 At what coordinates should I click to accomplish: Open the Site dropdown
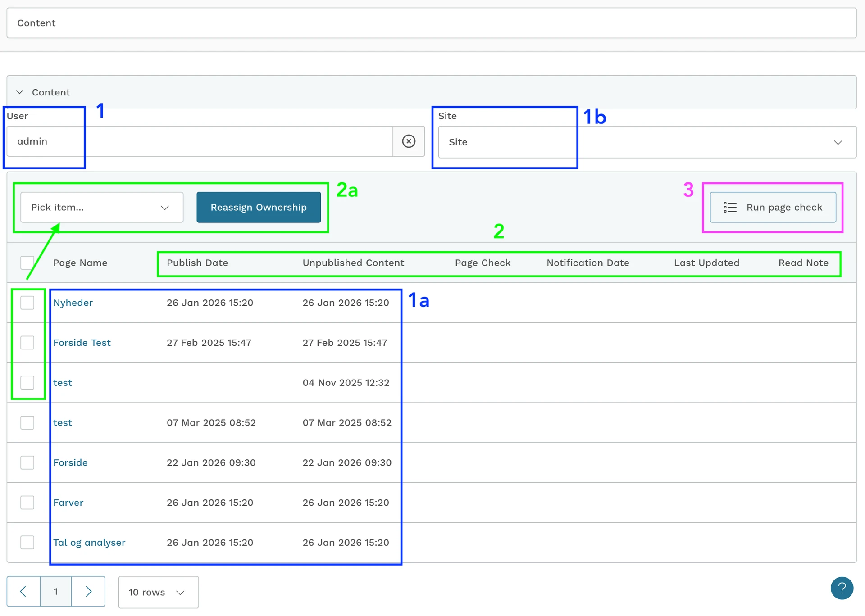tap(646, 142)
